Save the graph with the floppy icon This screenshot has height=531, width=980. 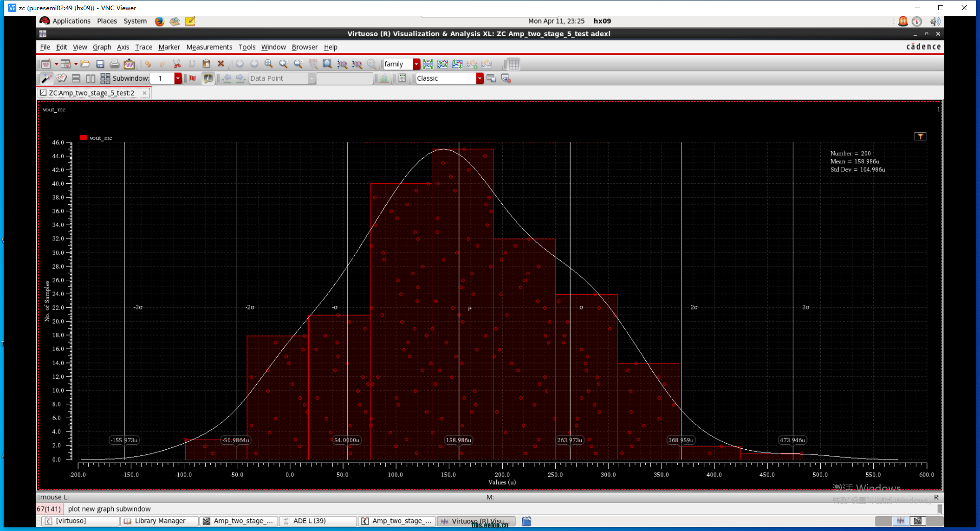(100, 64)
